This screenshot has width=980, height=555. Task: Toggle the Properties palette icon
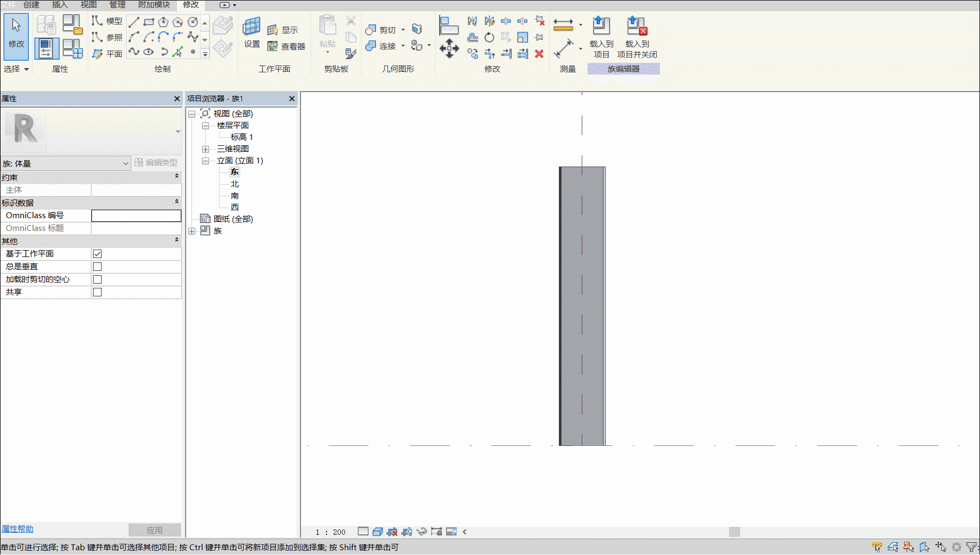(x=46, y=48)
